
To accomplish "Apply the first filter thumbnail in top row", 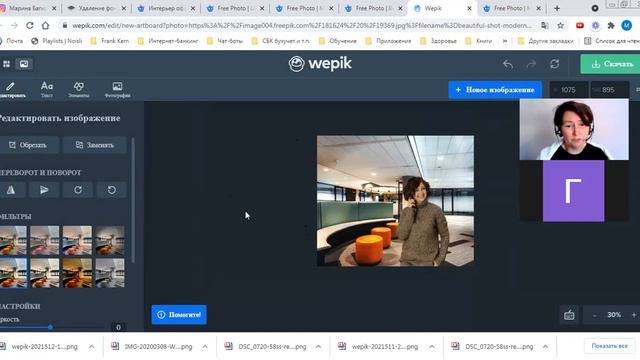I will (x=13, y=240).
